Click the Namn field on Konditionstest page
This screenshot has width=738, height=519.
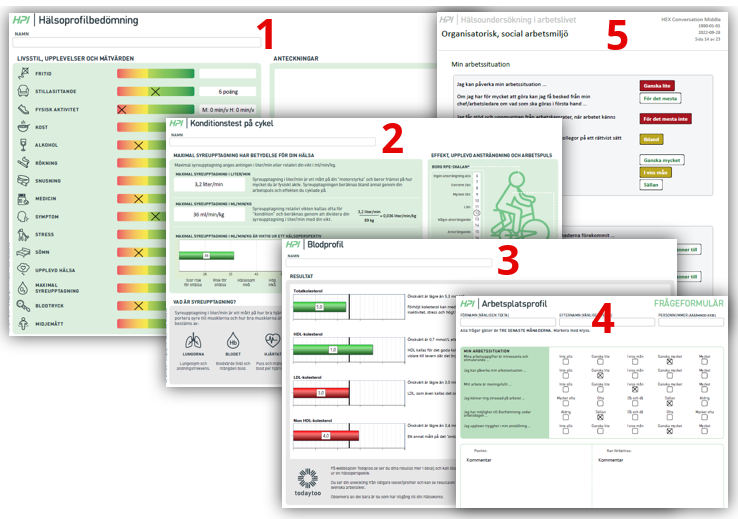coord(273,142)
